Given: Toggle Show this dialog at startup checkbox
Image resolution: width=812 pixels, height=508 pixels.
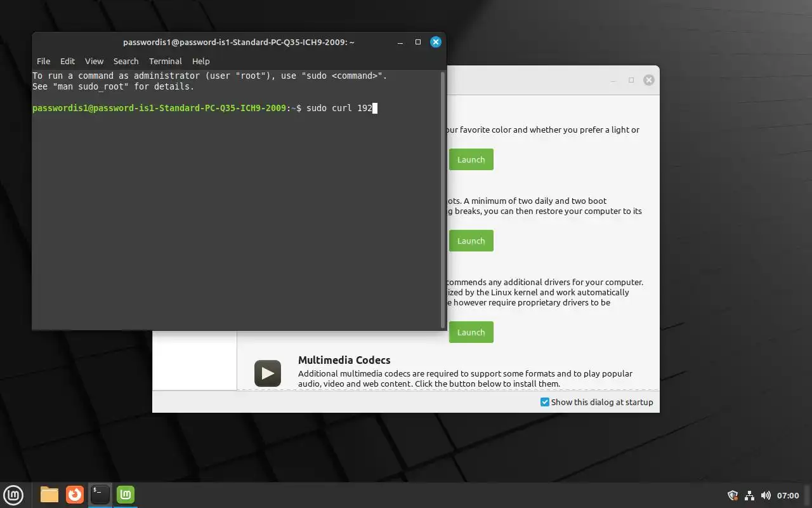Looking at the screenshot, I should pos(544,402).
